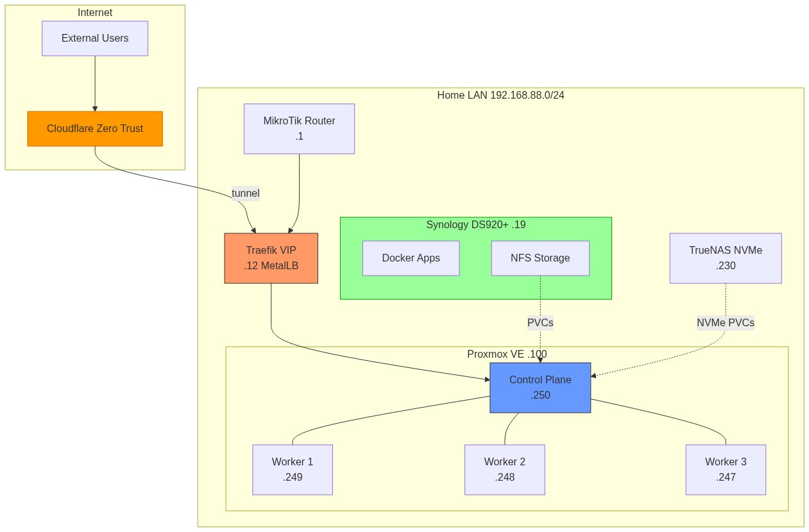Viewport: 809px width, 532px height.
Task: Select the Proxmox VE .100 subgraph title
Action: 507,354
